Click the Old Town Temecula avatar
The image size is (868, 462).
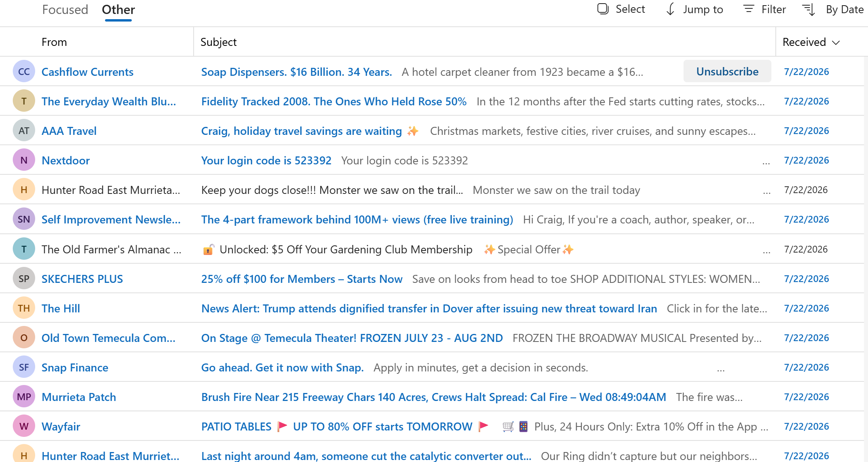click(24, 338)
